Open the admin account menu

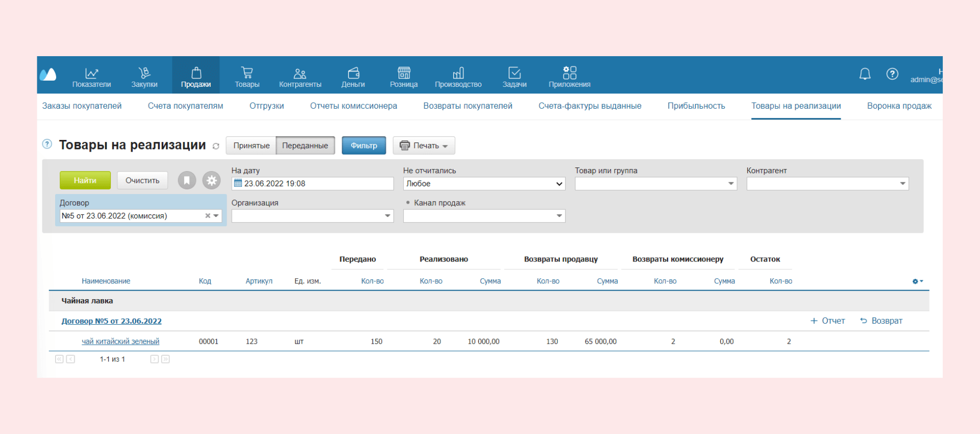point(926,76)
